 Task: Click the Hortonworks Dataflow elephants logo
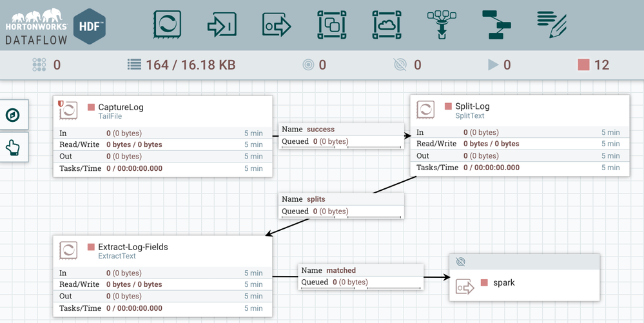click(x=36, y=26)
